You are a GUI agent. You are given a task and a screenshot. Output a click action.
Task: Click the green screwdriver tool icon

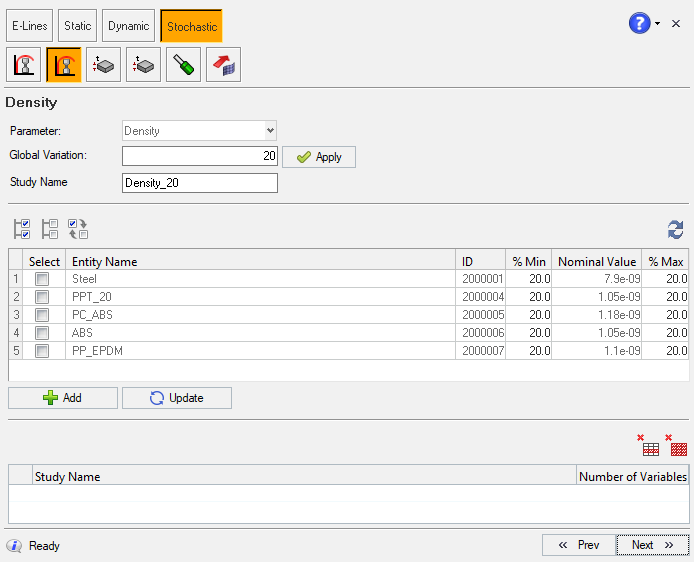(183, 65)
